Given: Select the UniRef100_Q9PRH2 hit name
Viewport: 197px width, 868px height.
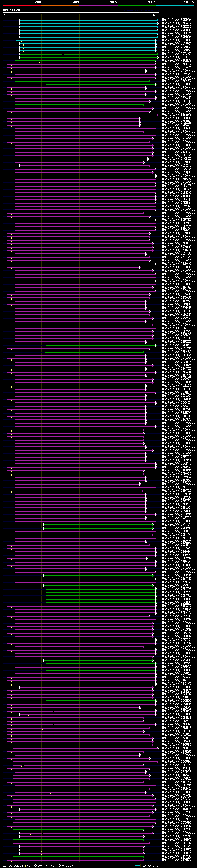Looking at the screenshot, I should (177, 528).
